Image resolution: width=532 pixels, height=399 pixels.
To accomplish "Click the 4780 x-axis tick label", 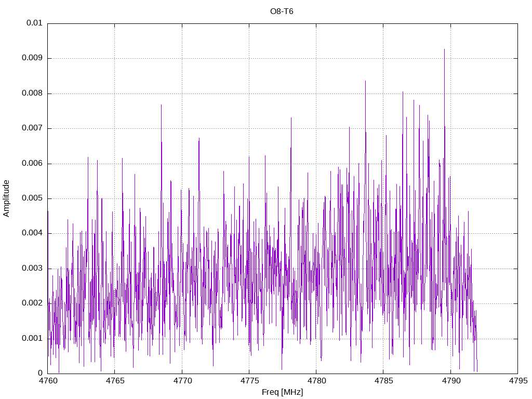I will (316, 381).
